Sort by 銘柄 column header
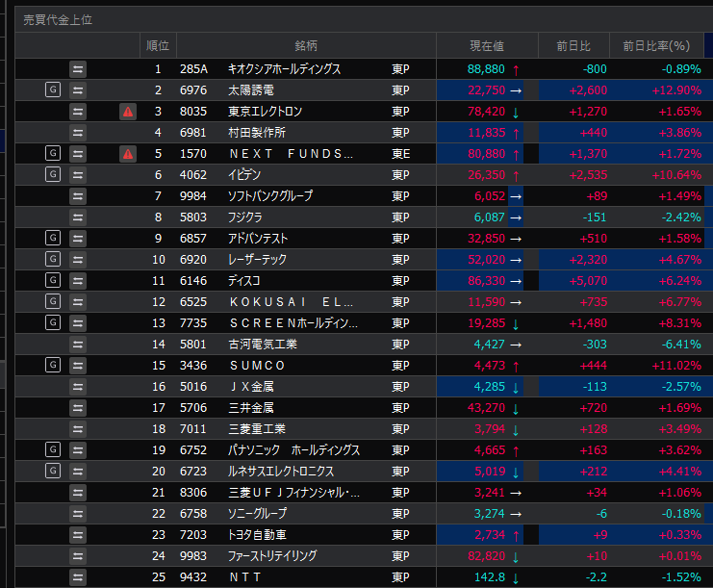713x588 pixels. point(306,45)
